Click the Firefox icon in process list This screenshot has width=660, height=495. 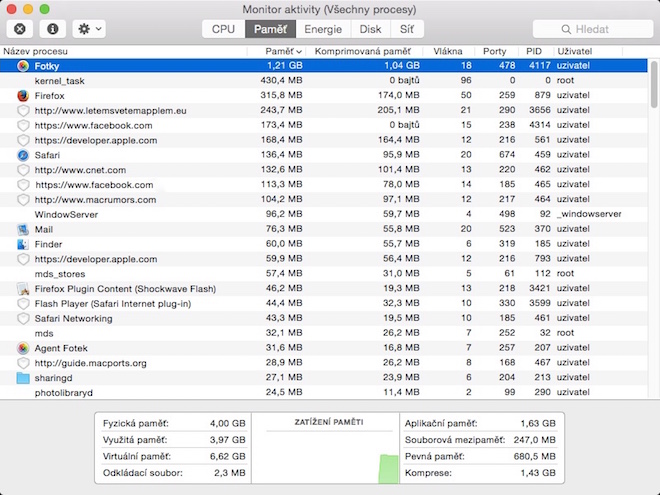(23, 95)
